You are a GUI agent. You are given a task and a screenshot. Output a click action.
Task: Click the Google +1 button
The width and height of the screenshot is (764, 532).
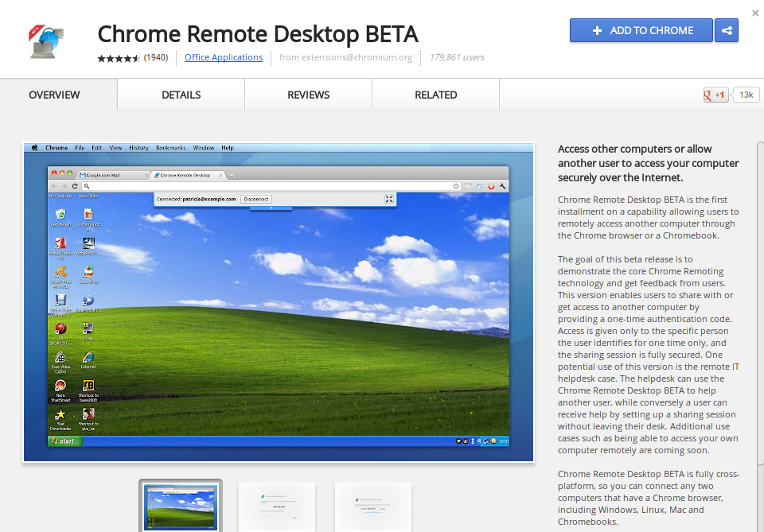click(715, 95)
